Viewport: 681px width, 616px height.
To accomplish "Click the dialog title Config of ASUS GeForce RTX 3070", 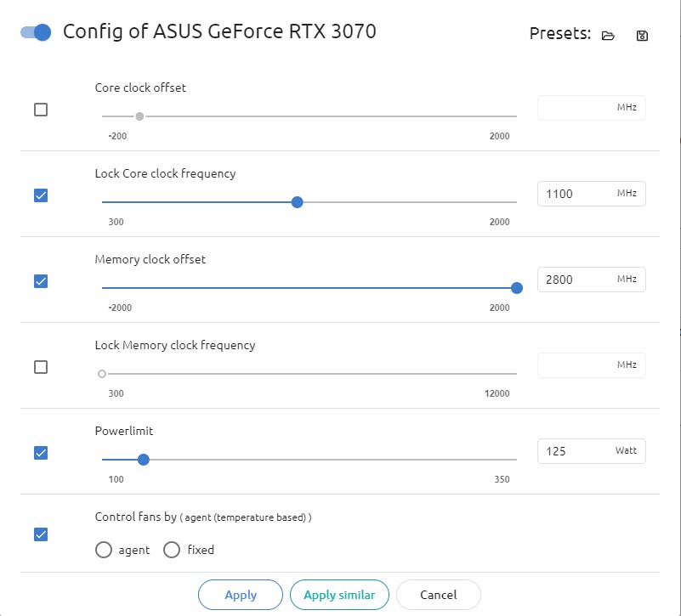I will point(219,31).
